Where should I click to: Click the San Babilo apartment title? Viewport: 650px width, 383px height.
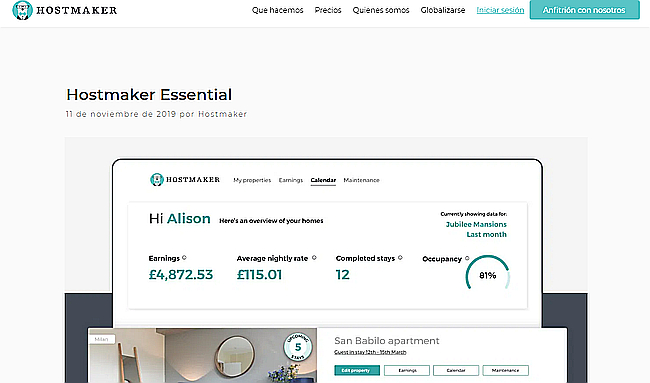(386, 341)
